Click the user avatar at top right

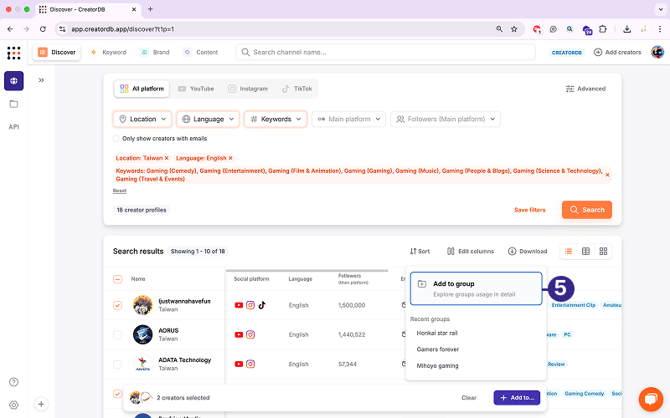tap(657, 52)
